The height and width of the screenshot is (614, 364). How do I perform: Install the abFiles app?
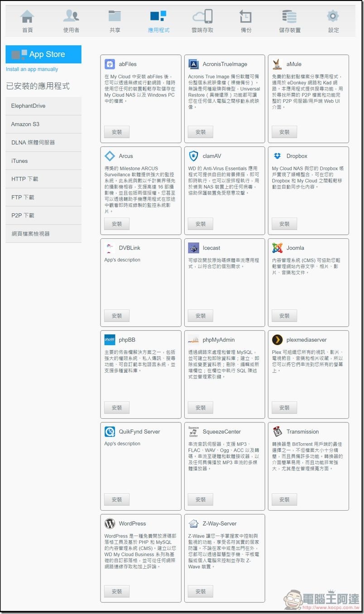coord(117,132)
